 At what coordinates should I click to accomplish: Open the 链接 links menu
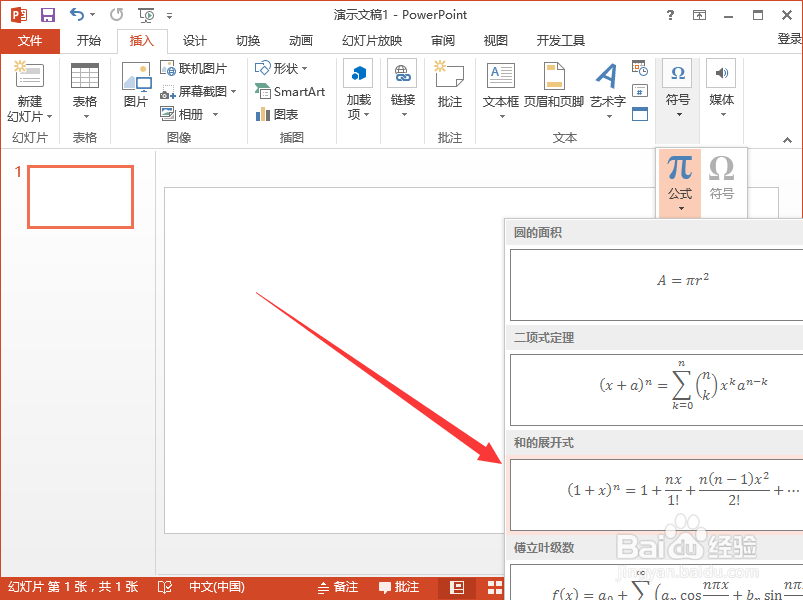pyautogui.click(x=403, y=90)
